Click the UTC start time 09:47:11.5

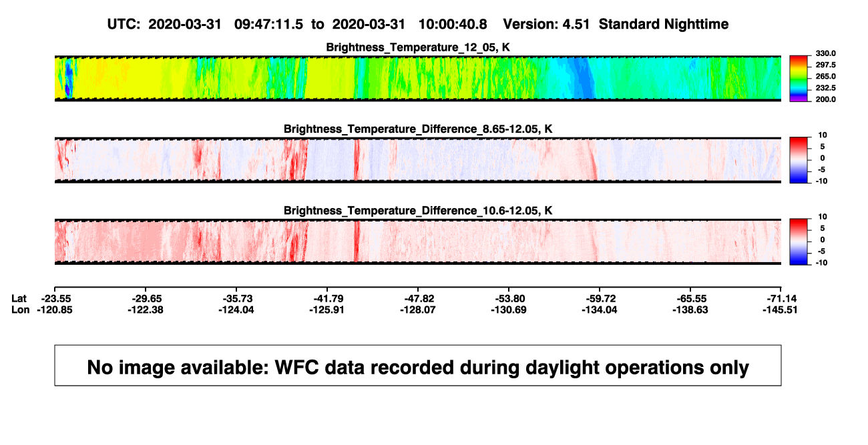[269, 24]
